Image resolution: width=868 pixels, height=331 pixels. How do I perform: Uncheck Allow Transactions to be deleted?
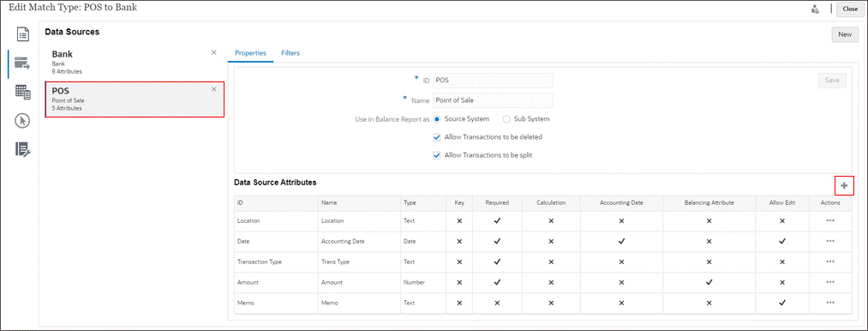click(x=437, y=137)
